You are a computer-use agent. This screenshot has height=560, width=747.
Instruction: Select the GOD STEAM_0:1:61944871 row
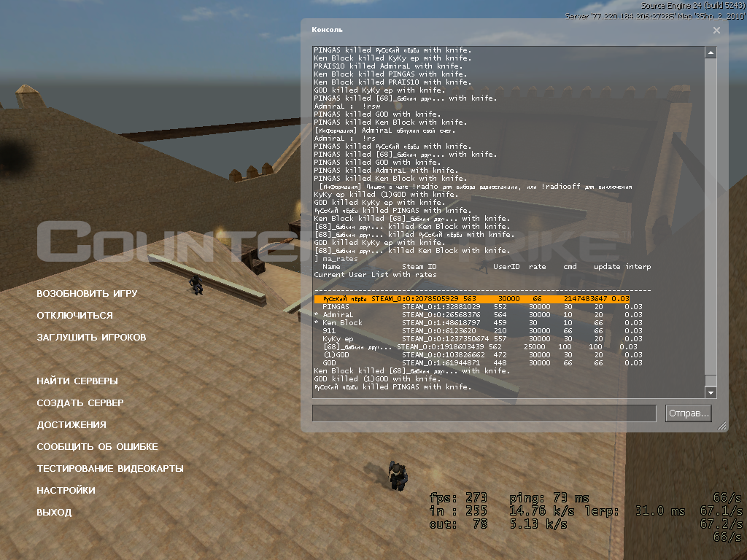(482, 363)
